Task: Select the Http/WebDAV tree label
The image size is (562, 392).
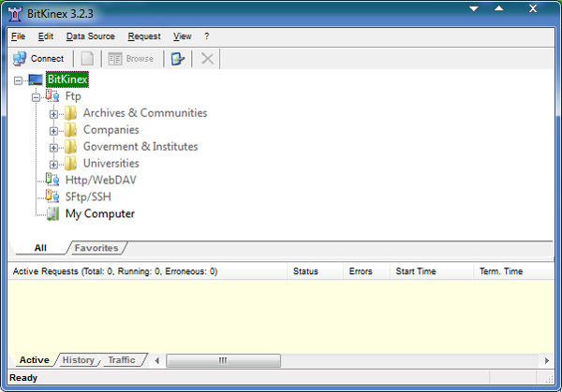Action: click(101, 180)
